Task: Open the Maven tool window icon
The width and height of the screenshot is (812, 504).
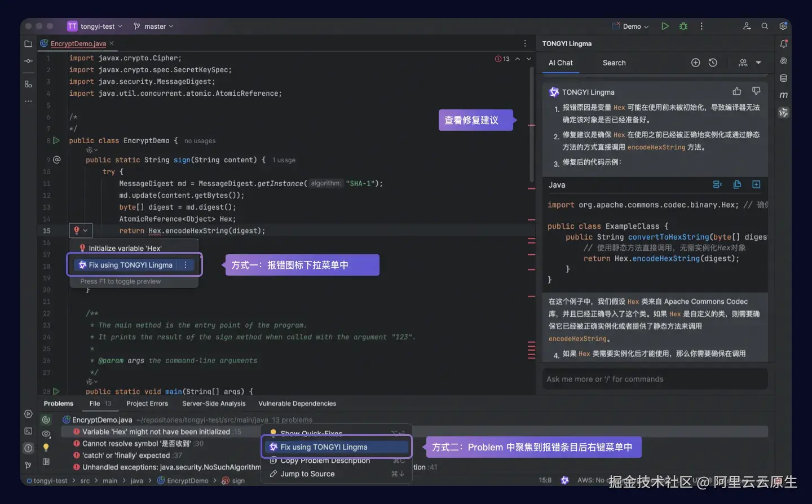Action: click(x=783, y=95)
